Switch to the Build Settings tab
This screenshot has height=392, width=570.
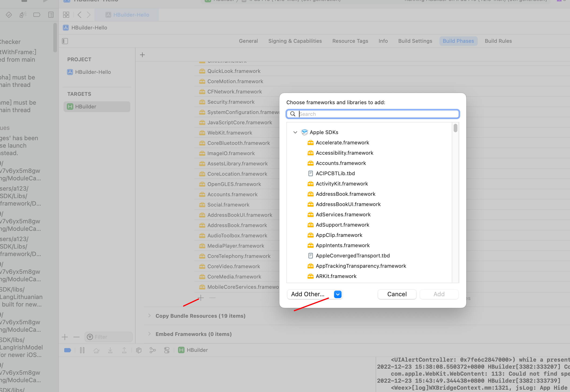tap(415, 41)
